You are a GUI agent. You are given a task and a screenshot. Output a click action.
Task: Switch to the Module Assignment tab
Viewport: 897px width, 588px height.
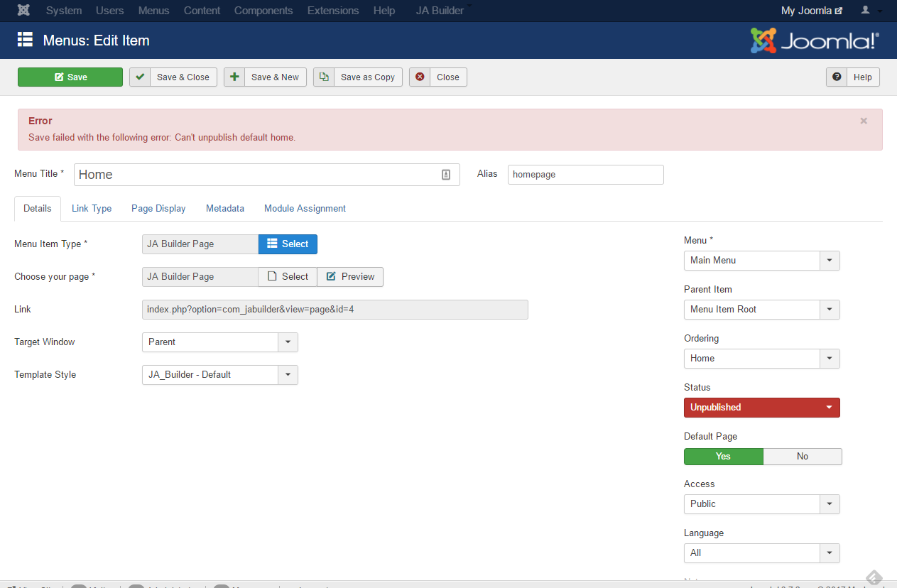click(305, 208)
